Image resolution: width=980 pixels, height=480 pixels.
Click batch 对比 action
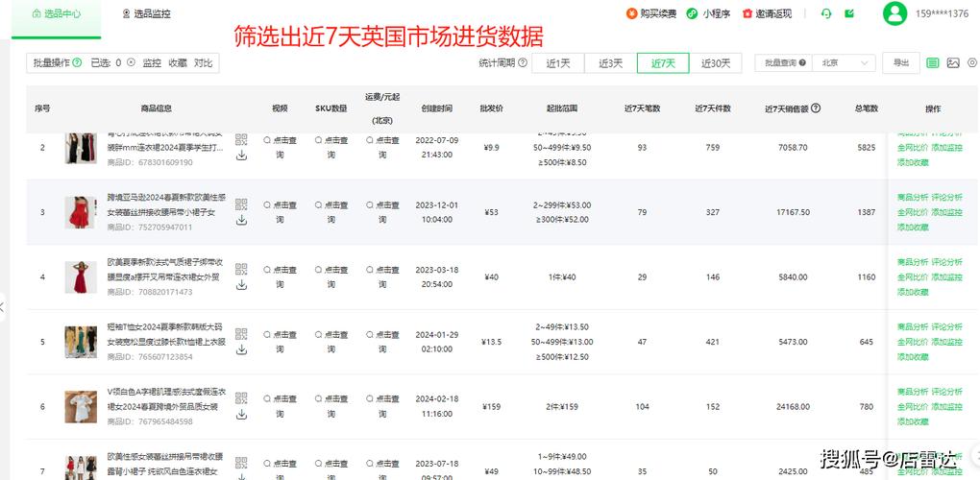(x=203, y=62)
